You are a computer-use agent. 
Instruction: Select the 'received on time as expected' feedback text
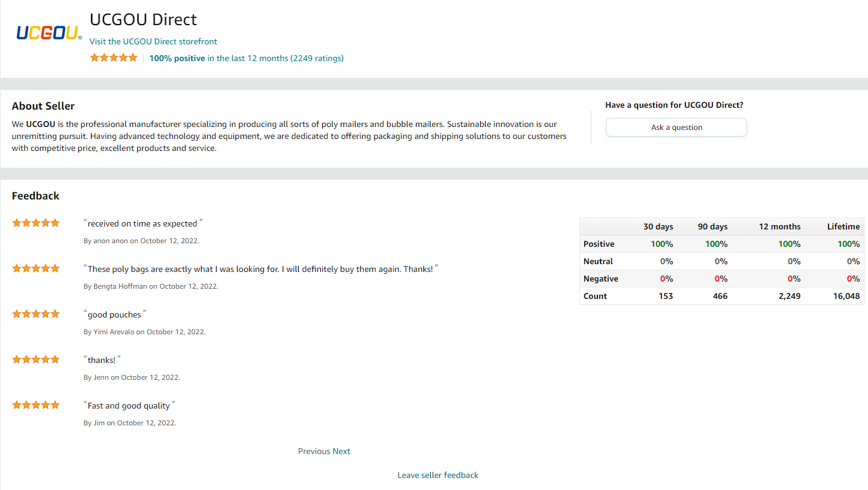[142, 223]
